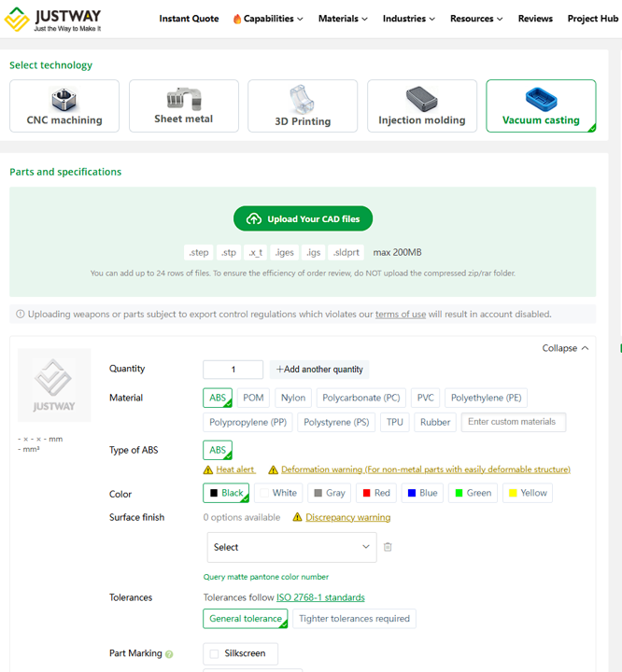The width and height of the screenshot is (622, 672).
Task: Select the Vacuum casting technology icon
Action: [541, 99]
